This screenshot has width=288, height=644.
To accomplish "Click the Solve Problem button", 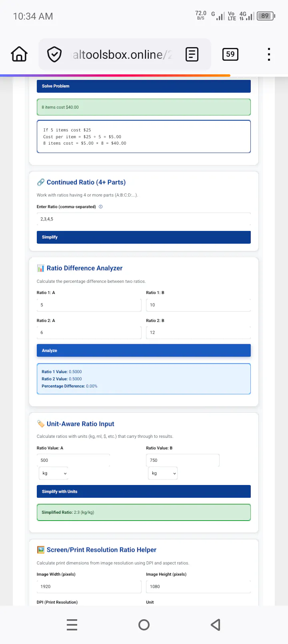I will pyautogui.click(x=144, y=86).
